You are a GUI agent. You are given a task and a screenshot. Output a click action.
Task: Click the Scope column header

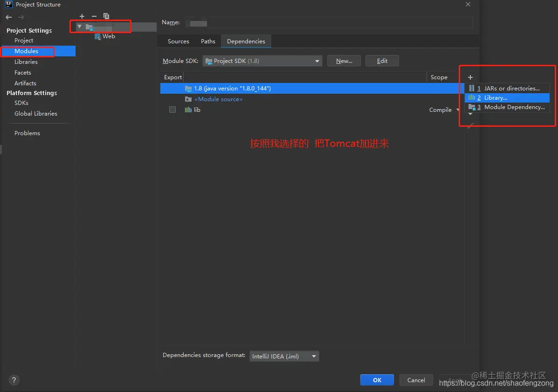[439, 77]
